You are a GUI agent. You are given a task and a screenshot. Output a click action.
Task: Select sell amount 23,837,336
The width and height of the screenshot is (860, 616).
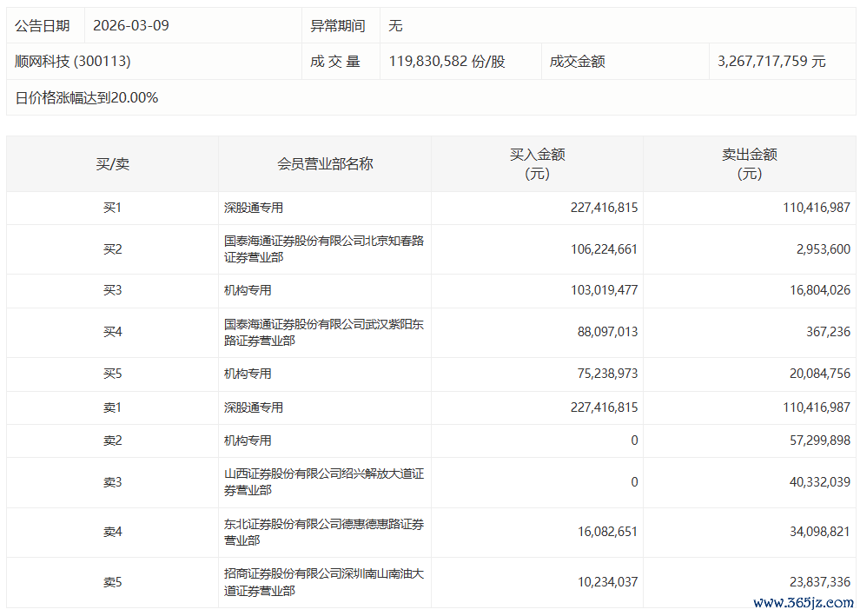tap(820, 582)
